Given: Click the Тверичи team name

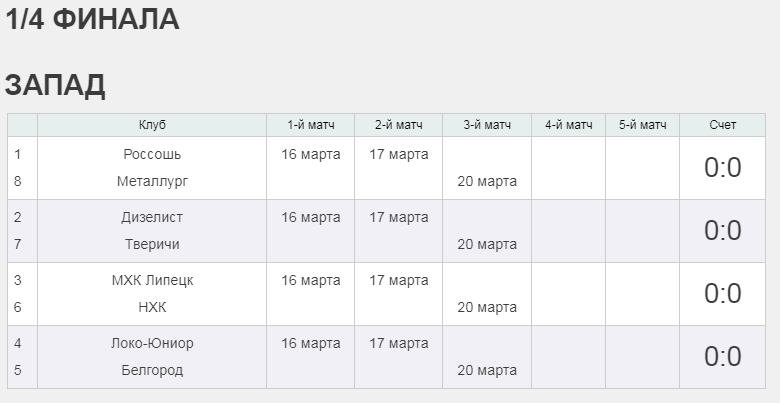Looking at the screenshot, I should (152, 244).
